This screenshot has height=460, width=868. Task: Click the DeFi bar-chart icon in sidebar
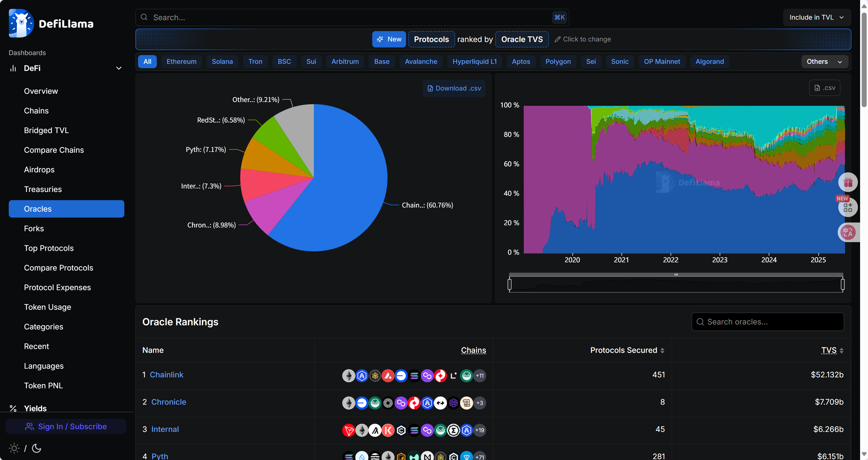click(13, 68)
